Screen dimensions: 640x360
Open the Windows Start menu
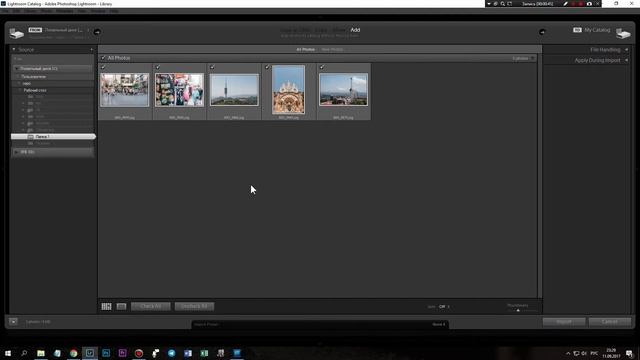click(8, 353)
